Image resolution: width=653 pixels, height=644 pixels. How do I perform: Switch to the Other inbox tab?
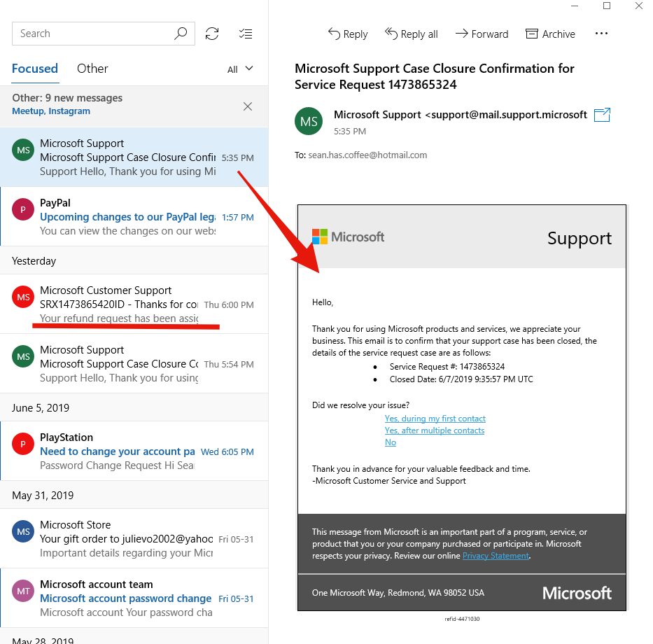tap(92, 69)
